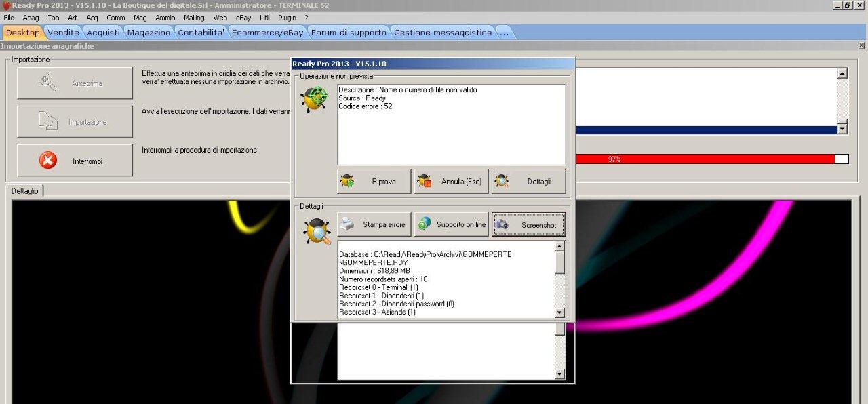
Task: Click the 'Codice errore : 52' line
Action: click(x=366, y=106)
